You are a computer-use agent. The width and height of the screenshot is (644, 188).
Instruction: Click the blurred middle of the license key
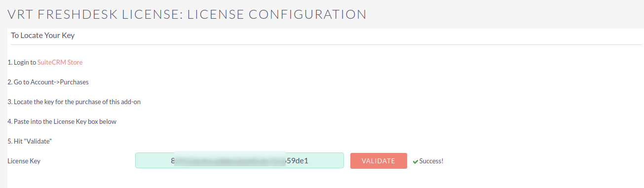coord(230,160)
